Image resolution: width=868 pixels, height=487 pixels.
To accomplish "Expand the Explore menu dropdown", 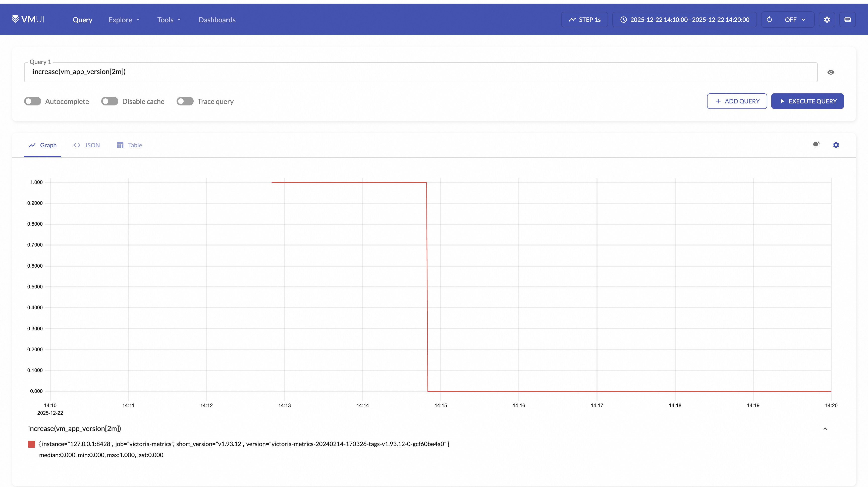I will [124, 20].
